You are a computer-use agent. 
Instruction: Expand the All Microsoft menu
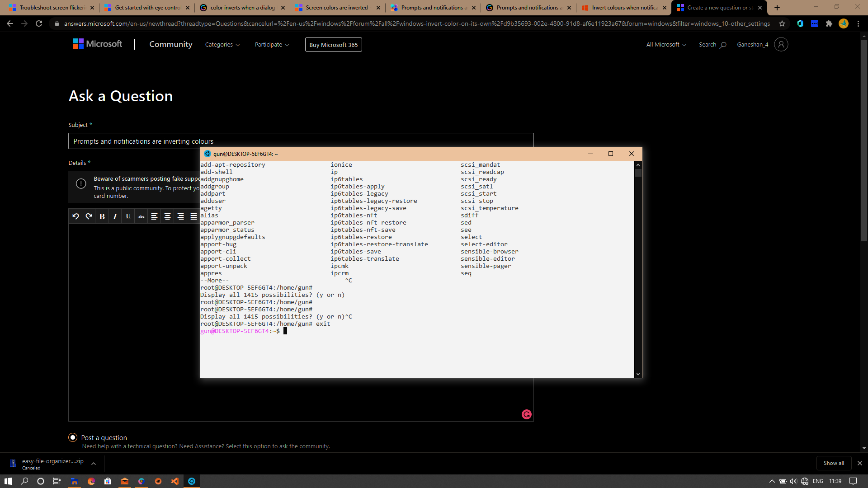tap(666, 44)
